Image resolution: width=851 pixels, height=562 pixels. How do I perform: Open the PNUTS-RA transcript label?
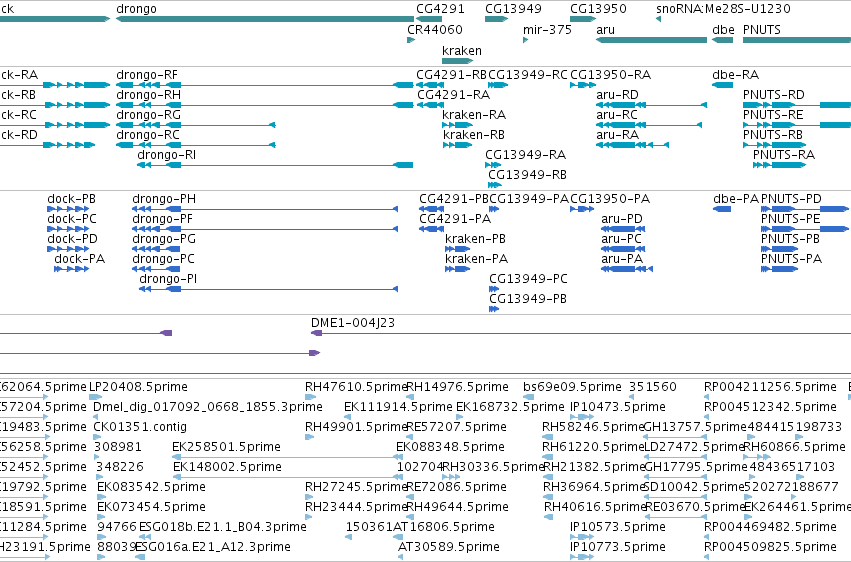[x=784, y=155]
